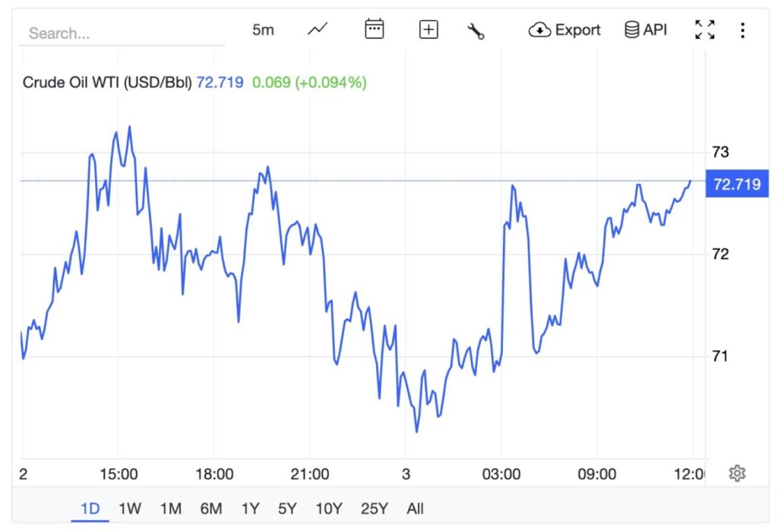
Task: Click the API database icon
Action: pos(645,30)
